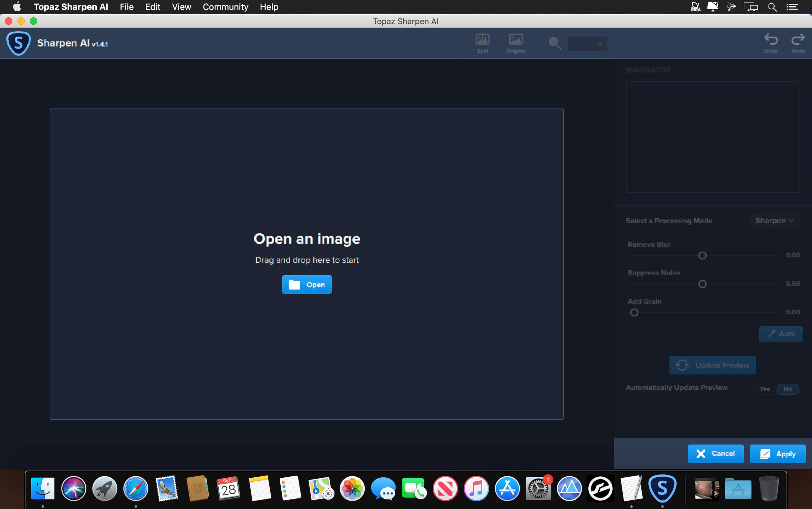Viewport: 812px width, 509px height.
Task: Open the zoom level dropdown
Action: tap(587, 43)
